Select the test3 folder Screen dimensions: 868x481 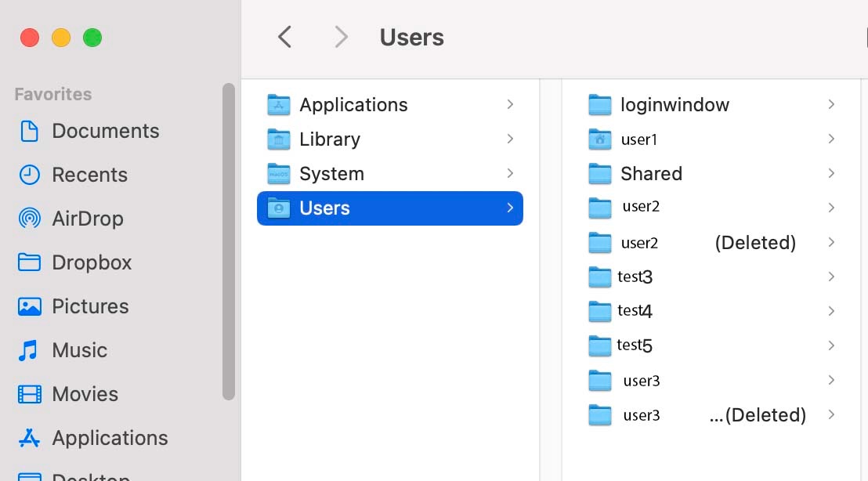pyautogui.click(x=635, y=277)
